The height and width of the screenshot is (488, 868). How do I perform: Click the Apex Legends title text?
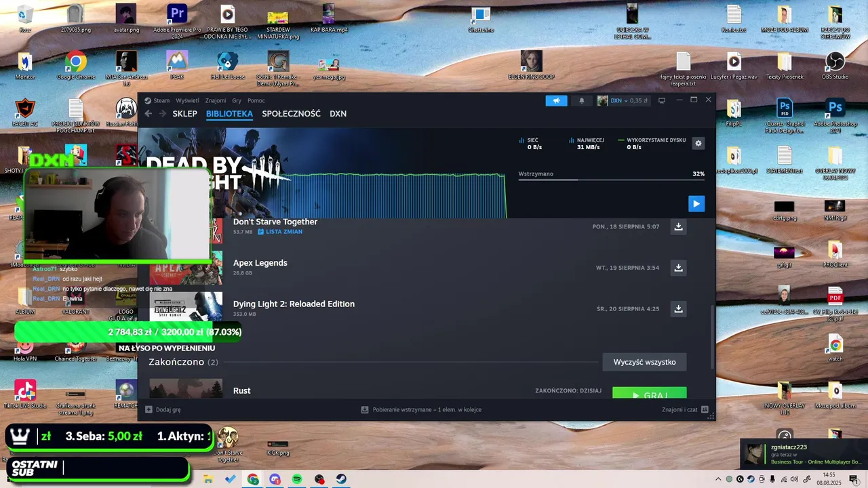(260, 263)
